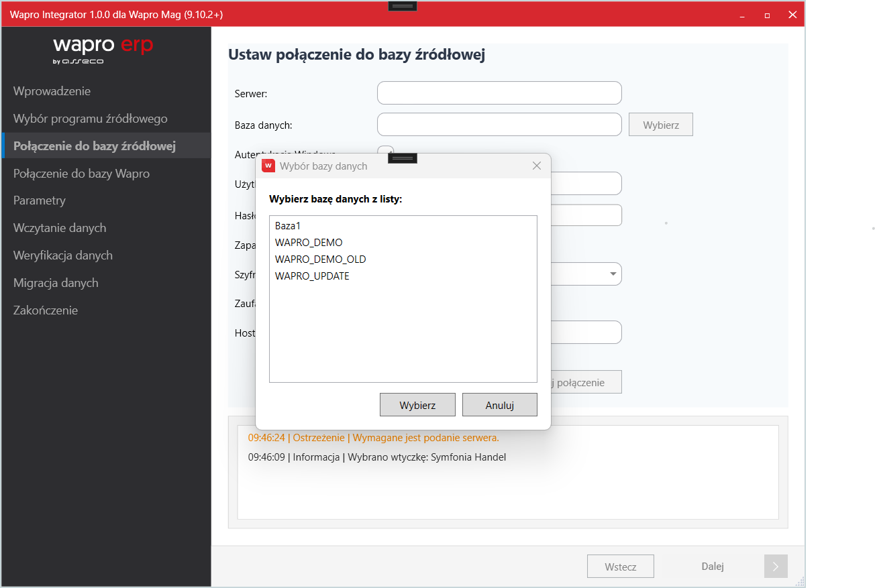Click the wapro erp logo
Image resolution: width=875 pixels, height=588 pixels.
pyautogui.click(x=103, y=50)
